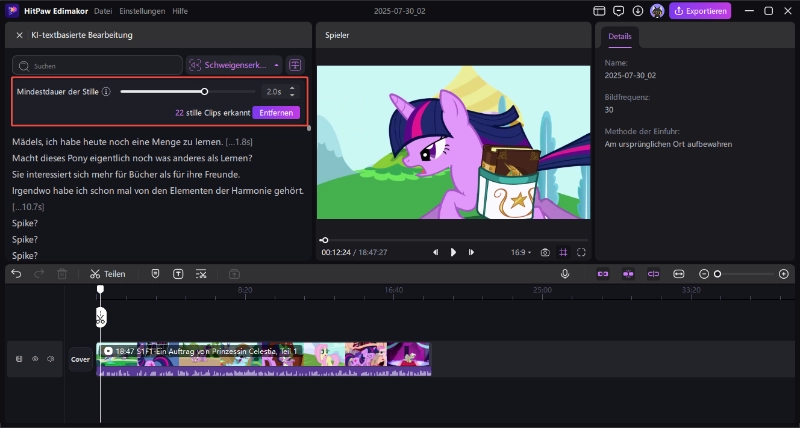Click the Teilen split button
The width and height of the screenshot is (800, 428).
tap(108, 274)
